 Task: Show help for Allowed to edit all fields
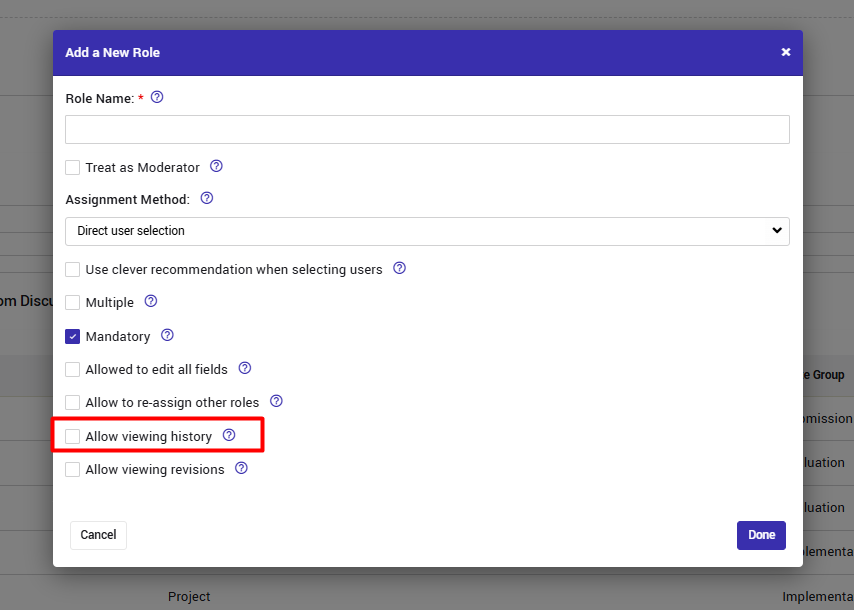click(245, 368)
